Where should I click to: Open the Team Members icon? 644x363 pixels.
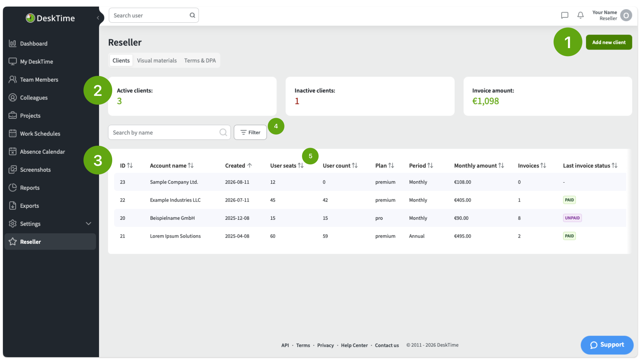tap(13, 79)
